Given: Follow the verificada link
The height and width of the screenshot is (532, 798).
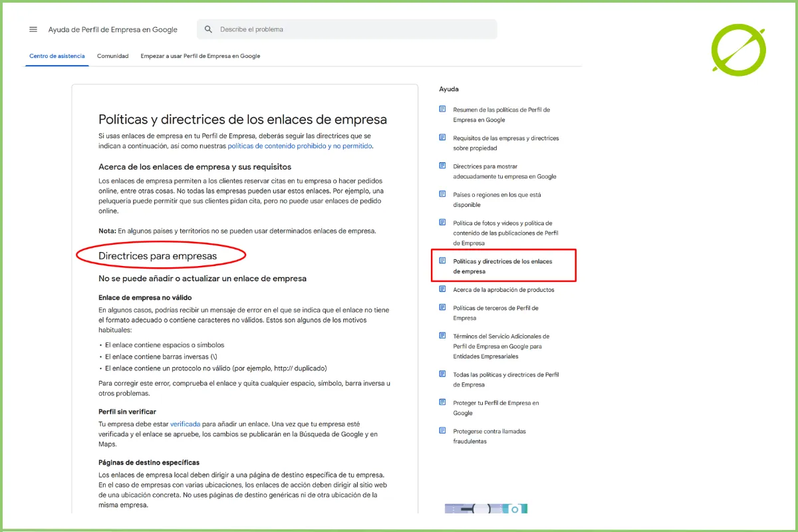Looking at the screenshot, I should pyautogui.click(x=185, y=424).
